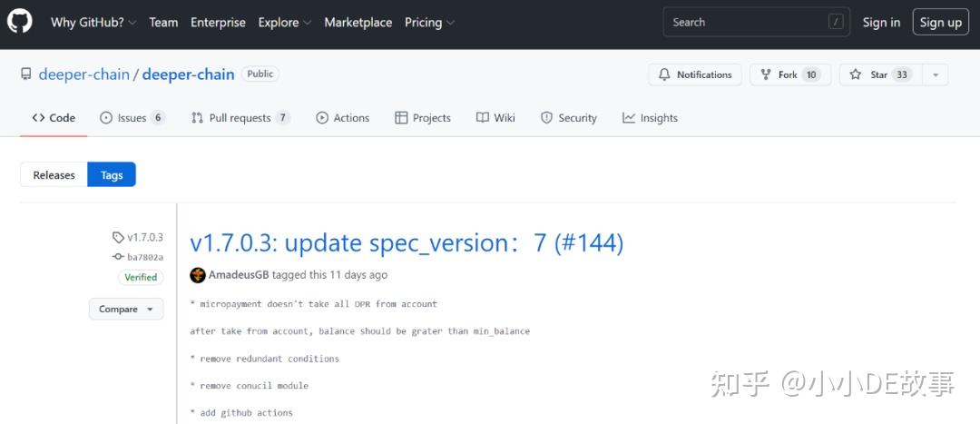Click the v1.7.0.3 tag icon
The height and width of the screenshot is (424, 980).
[x=118, y=238]
